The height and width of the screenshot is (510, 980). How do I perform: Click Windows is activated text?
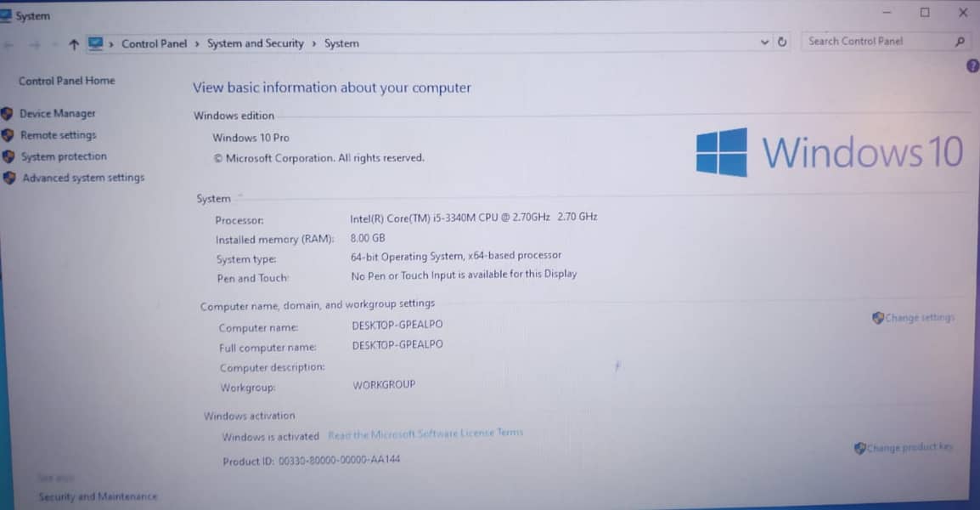pyautogui.click(x=271, y=437)
